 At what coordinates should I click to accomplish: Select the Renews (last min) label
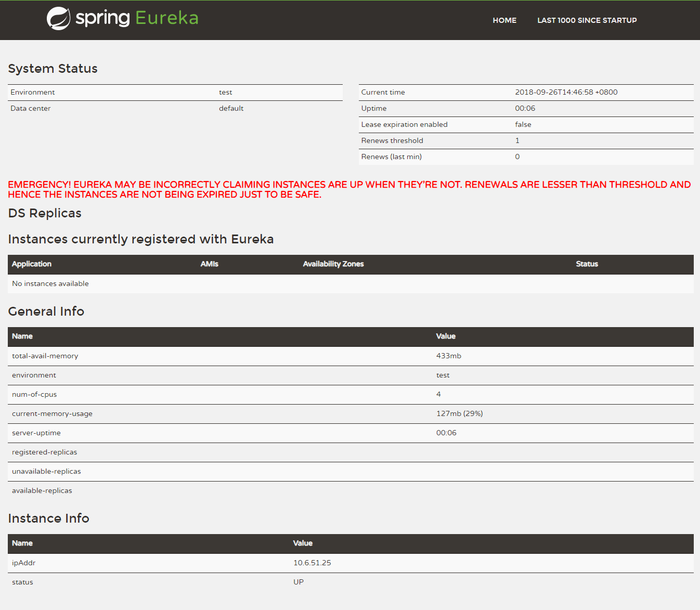(x=391, y=157)
